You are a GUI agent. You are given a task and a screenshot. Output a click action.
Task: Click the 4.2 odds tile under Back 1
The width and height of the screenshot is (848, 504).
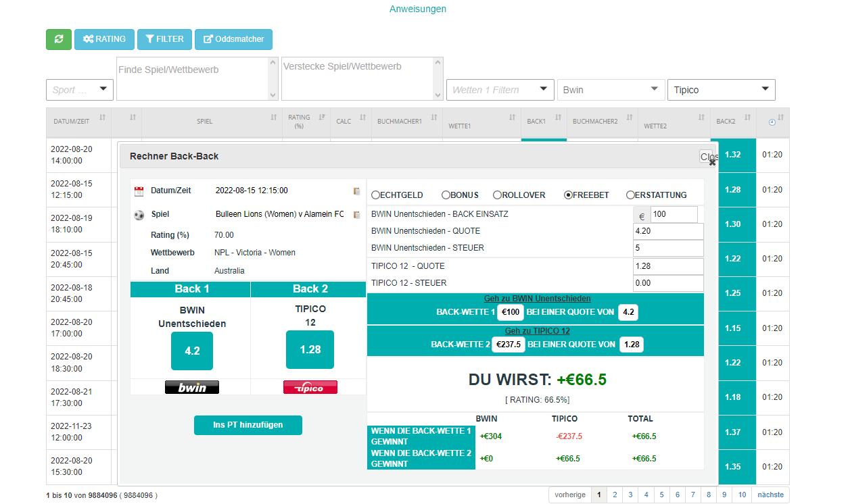point(192,351)
